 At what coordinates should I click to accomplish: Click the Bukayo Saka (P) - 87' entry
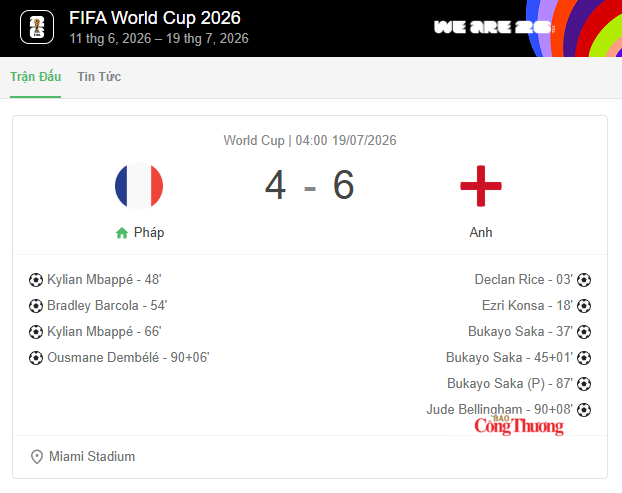tap(510, 384)
